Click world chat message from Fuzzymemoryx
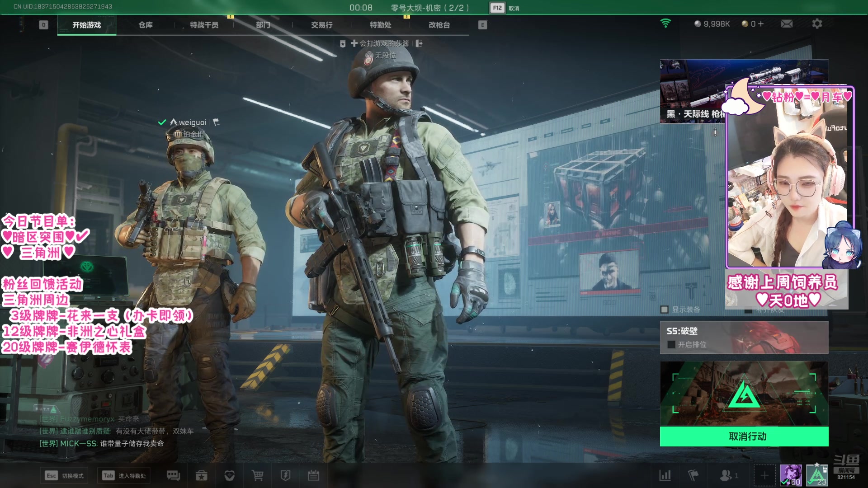Screen dimensions: 868x488 tap(90, 419)
